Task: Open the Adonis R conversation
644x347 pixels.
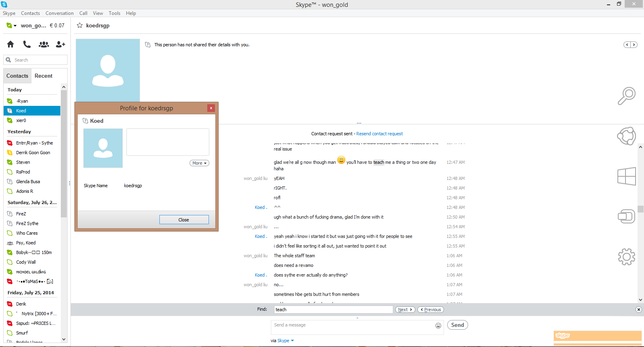Action: click(32, 191)
